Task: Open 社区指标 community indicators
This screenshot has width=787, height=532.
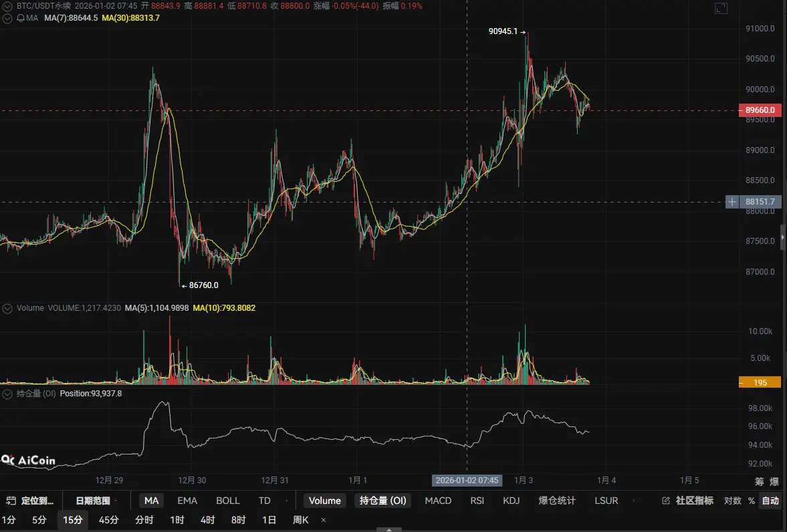Action: (x=695, y=501)
